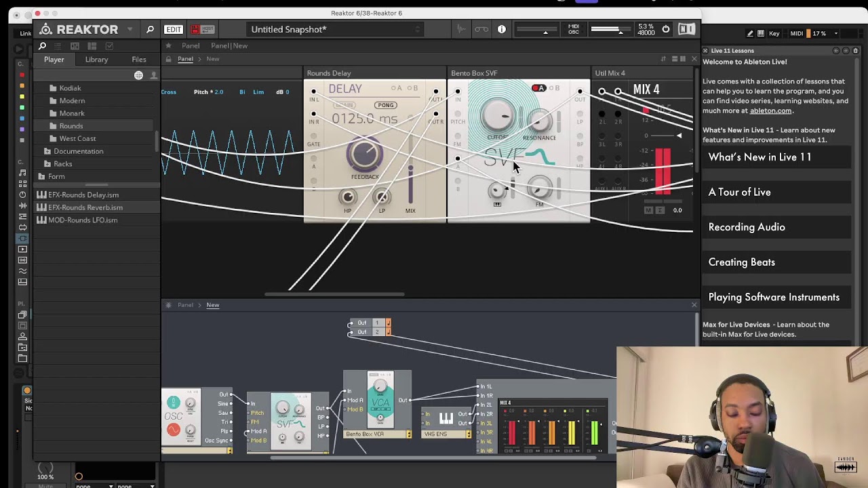The image size is (868, 488).
Task: Click Live 11 Lessons forward arrow
Action: pyautogui.click(x=846, y=51)
